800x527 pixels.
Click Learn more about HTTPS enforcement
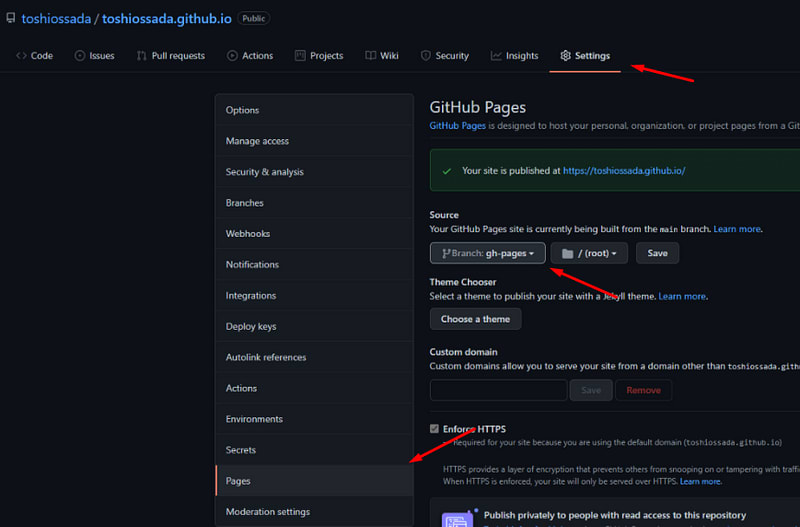[700, 482]
